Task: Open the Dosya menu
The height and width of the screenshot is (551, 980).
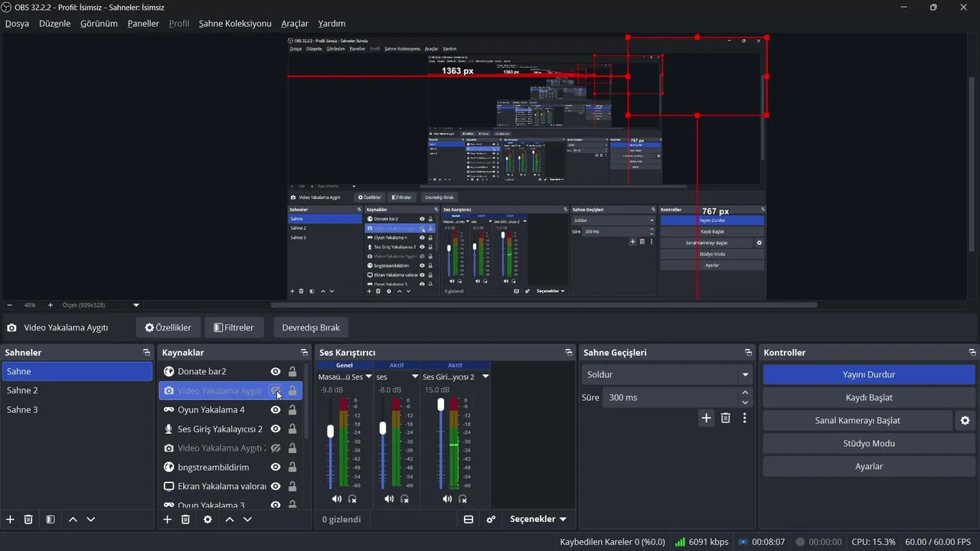Action: point(17,24)
